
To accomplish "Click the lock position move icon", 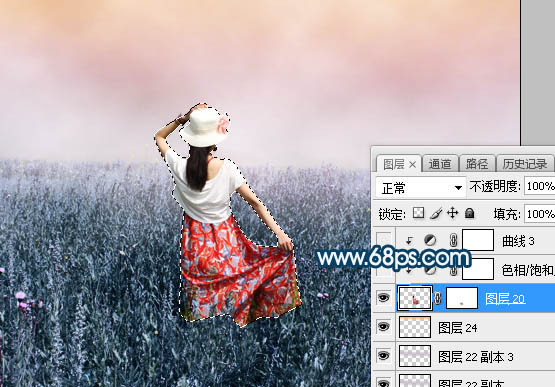I will pos(453,213).
